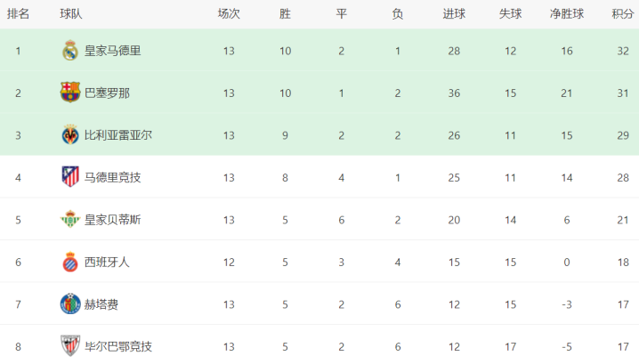Click the Real Madrid crest icon
The height and width of the screenshot is (364, 639).
click(70, 51)
